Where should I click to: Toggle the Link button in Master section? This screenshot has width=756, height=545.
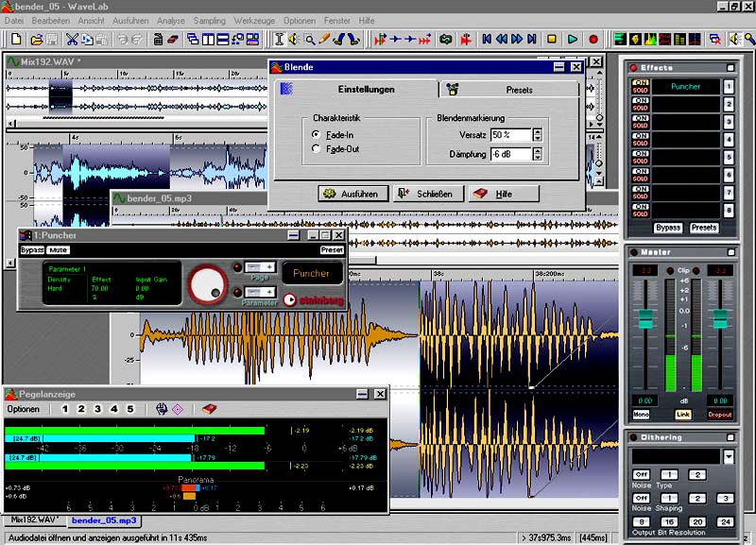682,415
